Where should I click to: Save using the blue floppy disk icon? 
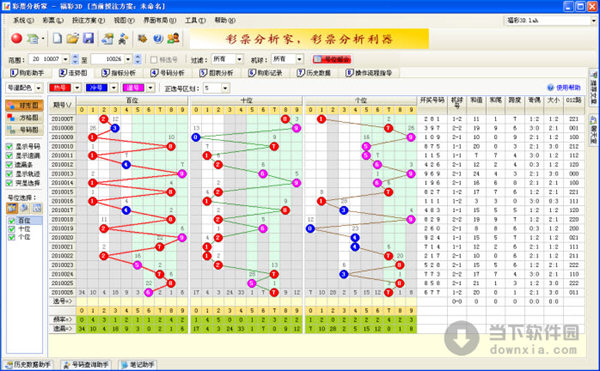pos(88,38)
